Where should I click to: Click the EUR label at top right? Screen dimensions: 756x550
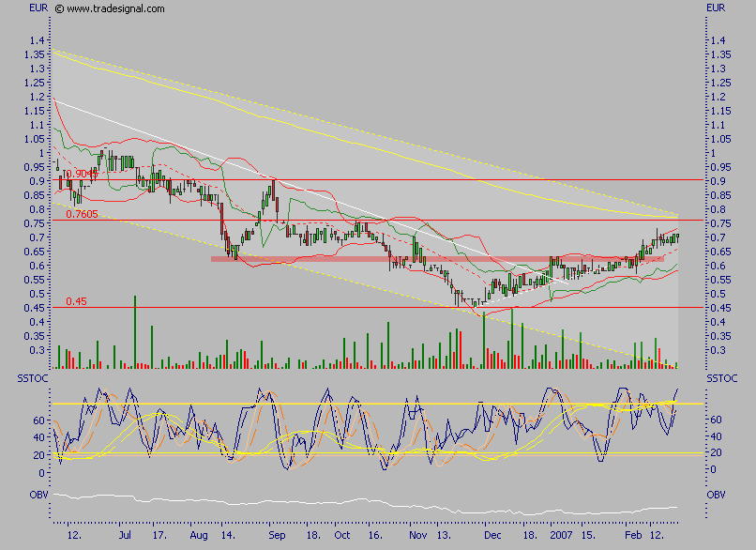tap(713, 9)
